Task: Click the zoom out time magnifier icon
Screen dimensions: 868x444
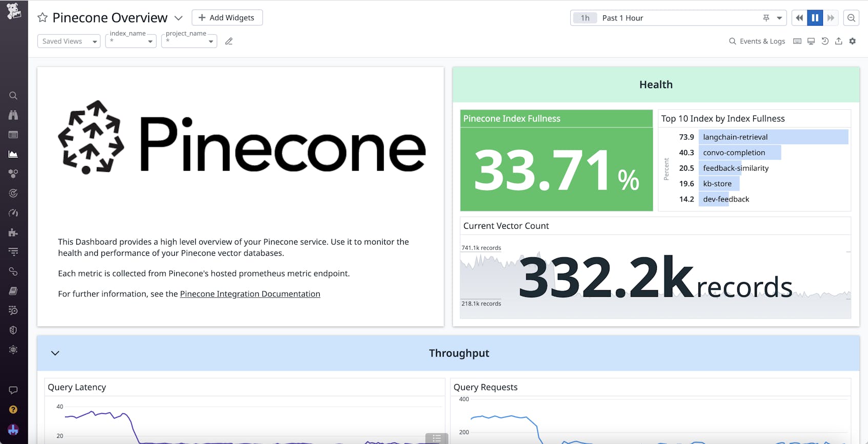Action: click(851, 18)
